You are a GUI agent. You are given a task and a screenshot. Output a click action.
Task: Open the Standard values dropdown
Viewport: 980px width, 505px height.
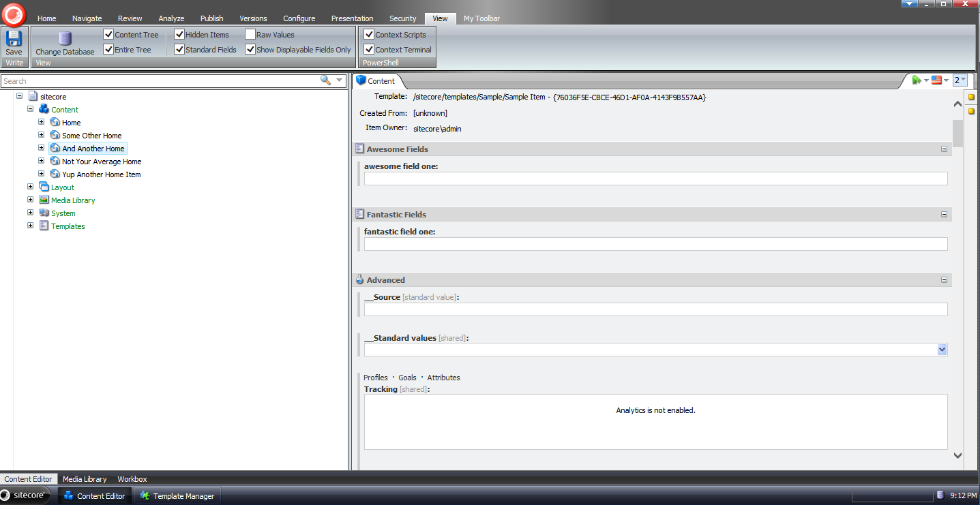tap(942, 350)
